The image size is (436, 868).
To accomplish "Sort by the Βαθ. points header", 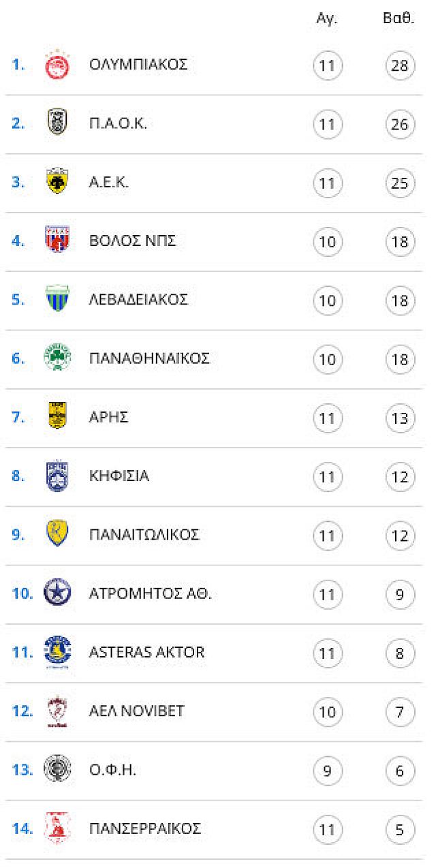I will (399, 19).
